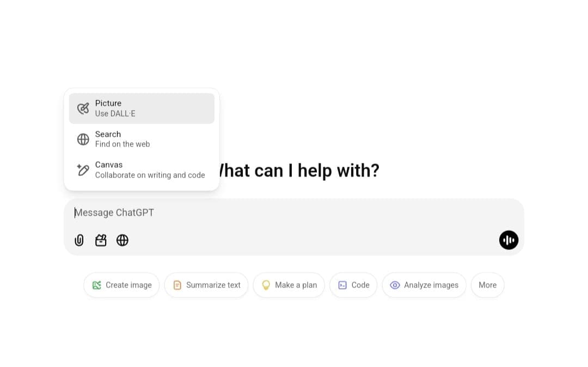Select the Canvas pencil icon

pyautogui.click(x=83, y=169)
